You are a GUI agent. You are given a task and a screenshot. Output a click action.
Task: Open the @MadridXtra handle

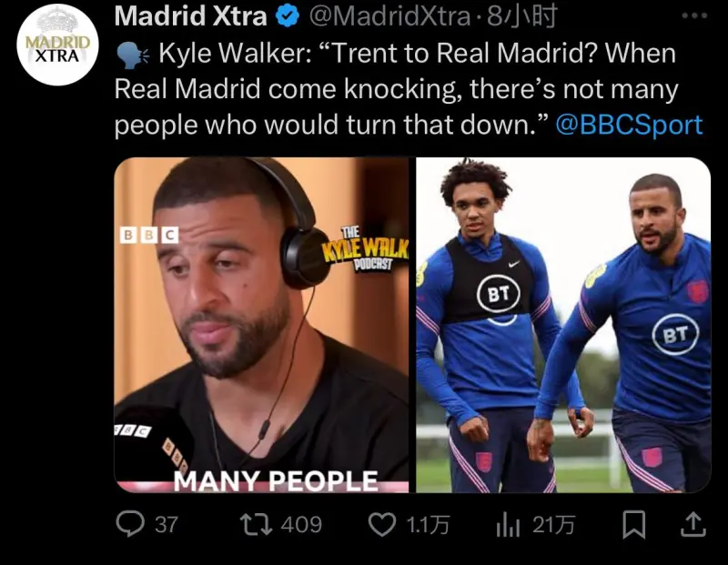[389, 16]
